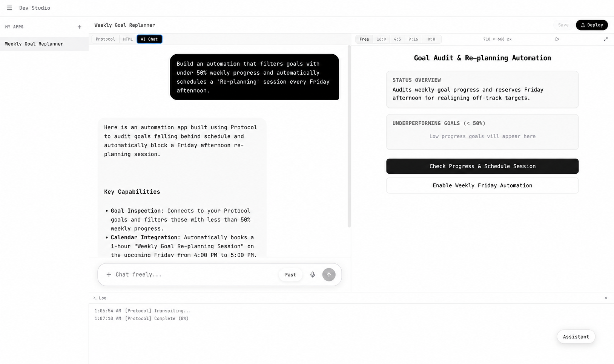Add a new app with plus icon

coord(79,27)
